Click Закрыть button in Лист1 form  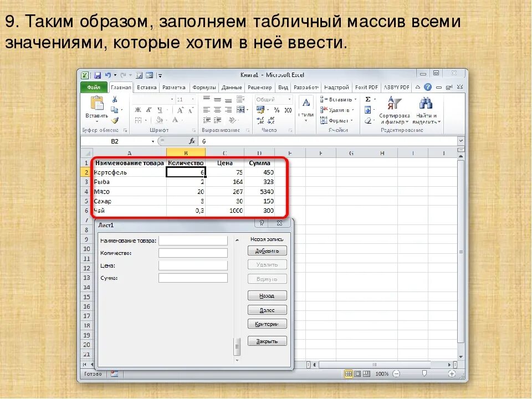pos(267,341)
